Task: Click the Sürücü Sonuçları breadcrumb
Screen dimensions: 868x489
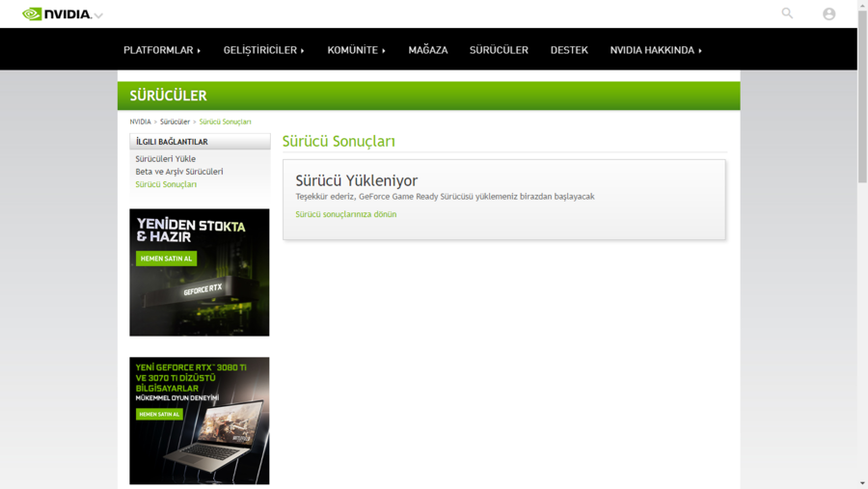Action: 225,122
